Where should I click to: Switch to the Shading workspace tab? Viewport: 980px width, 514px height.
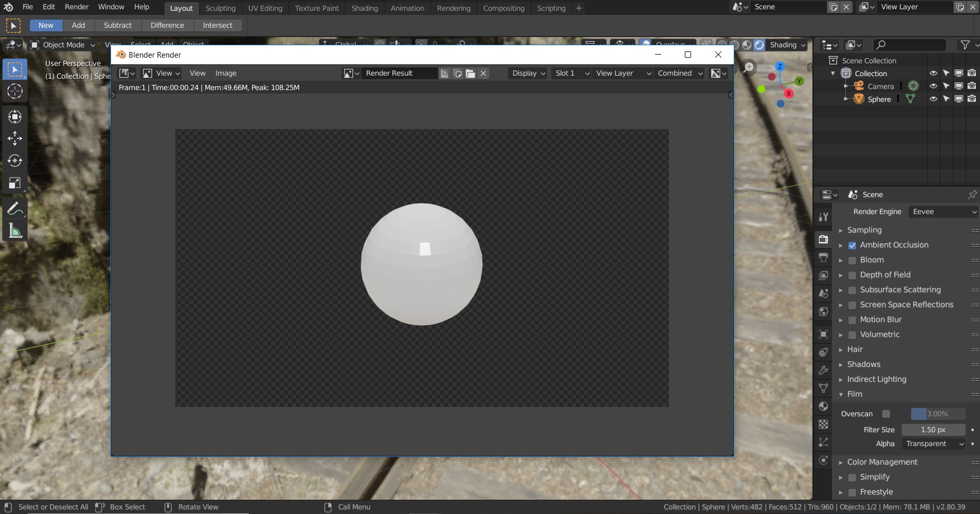pyautogui.click(x=365, y=8)
